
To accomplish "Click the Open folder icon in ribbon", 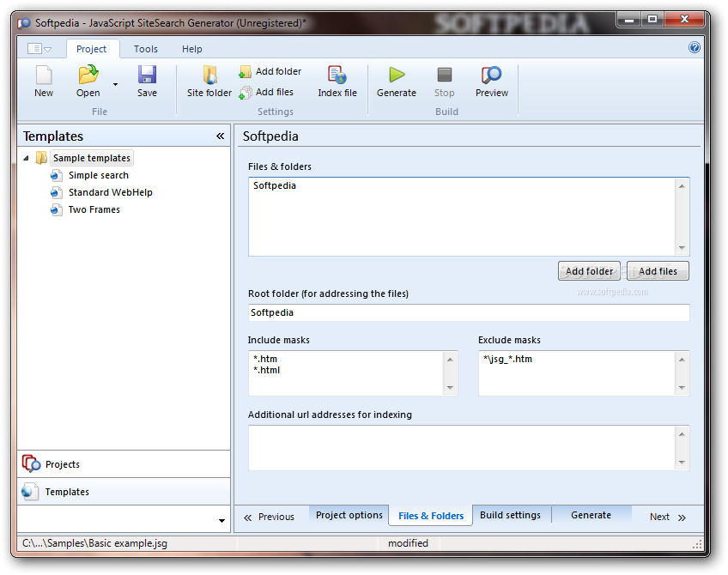I will [88, 75].
